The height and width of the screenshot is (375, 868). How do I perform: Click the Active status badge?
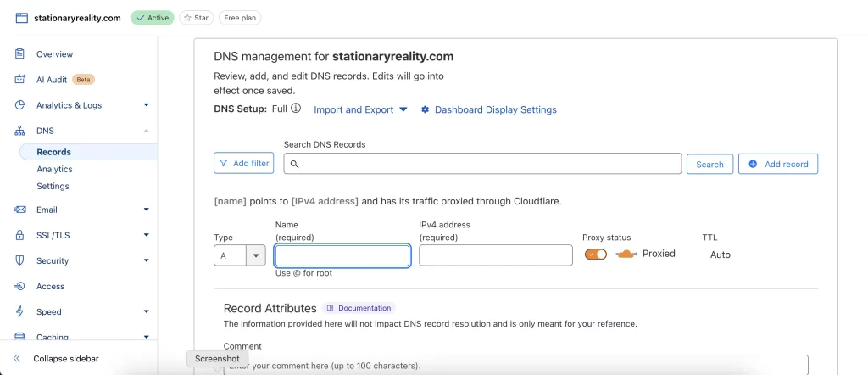[x=153, y=18]
